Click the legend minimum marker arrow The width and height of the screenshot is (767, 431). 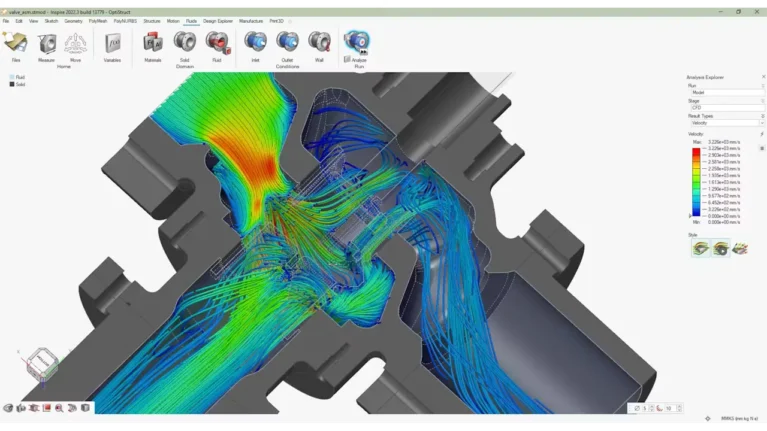690,215
